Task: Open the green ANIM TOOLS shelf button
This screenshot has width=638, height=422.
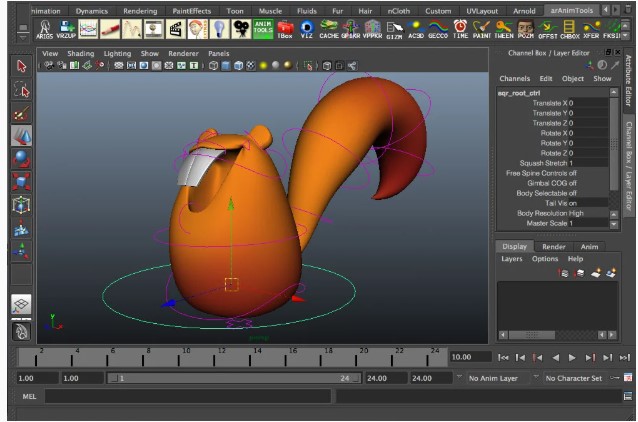Action: coord(263,29)
